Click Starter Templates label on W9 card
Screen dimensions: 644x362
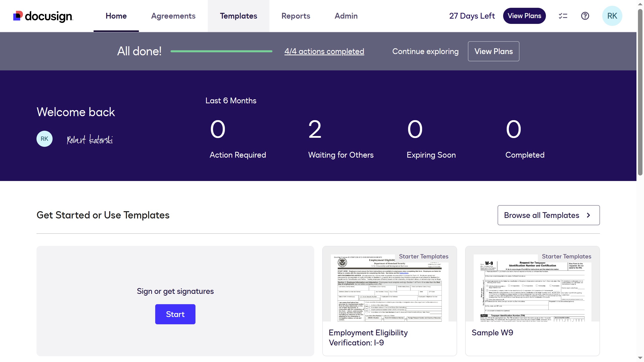pos(567,256)
